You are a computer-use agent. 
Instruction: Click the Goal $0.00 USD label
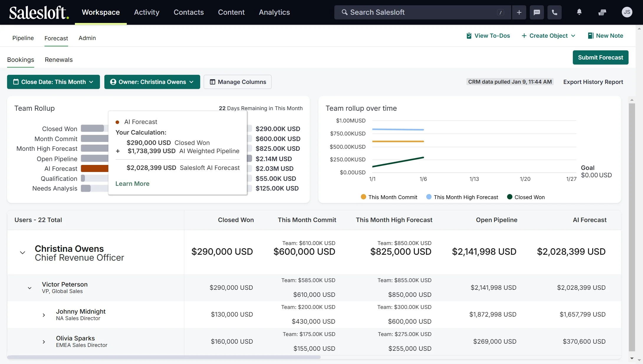[x=596, y=171]
